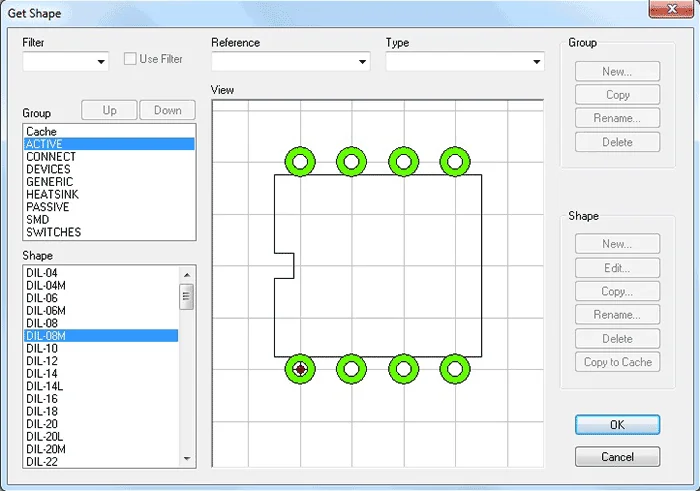Select the GENERIC group
The width and height of the screenshot is (700, 491).
[x=109, y=182]
